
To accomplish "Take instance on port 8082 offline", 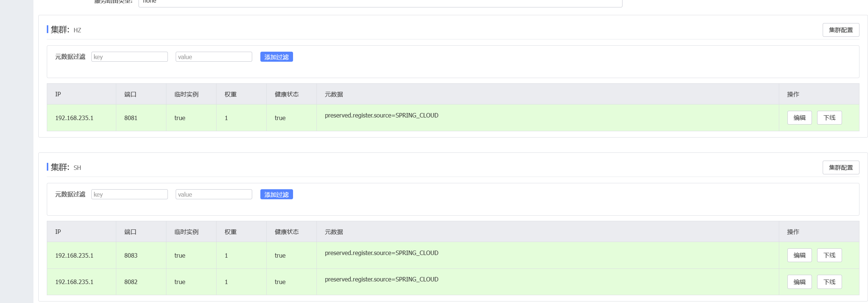I will click(x=829, y=282).
